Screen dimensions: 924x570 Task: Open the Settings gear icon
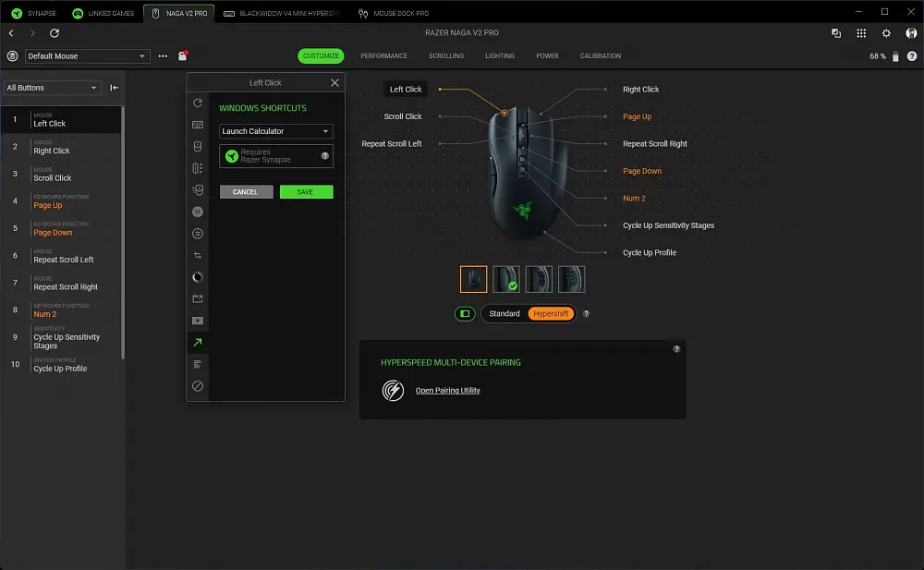(x=886, y=33)
